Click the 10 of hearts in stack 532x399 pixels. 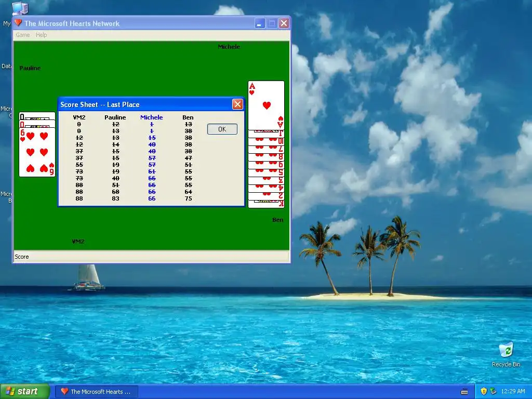pyautogui.click(x=267, y=141)
